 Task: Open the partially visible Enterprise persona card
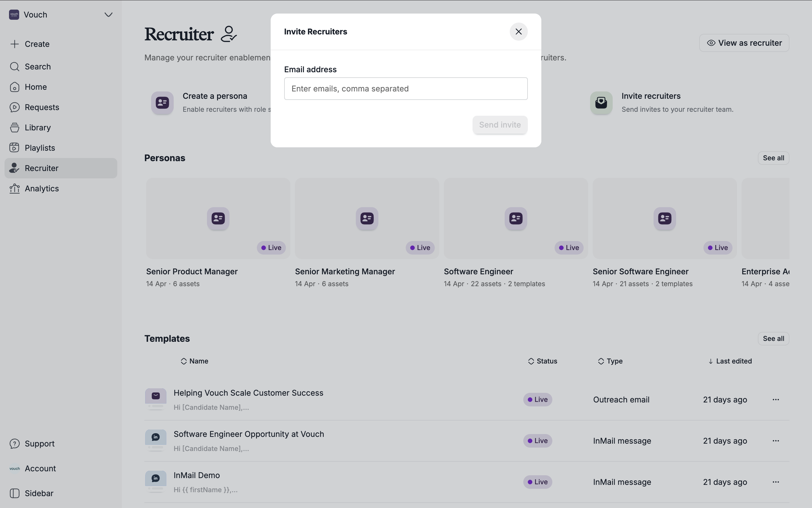click(x=765, y=218)
